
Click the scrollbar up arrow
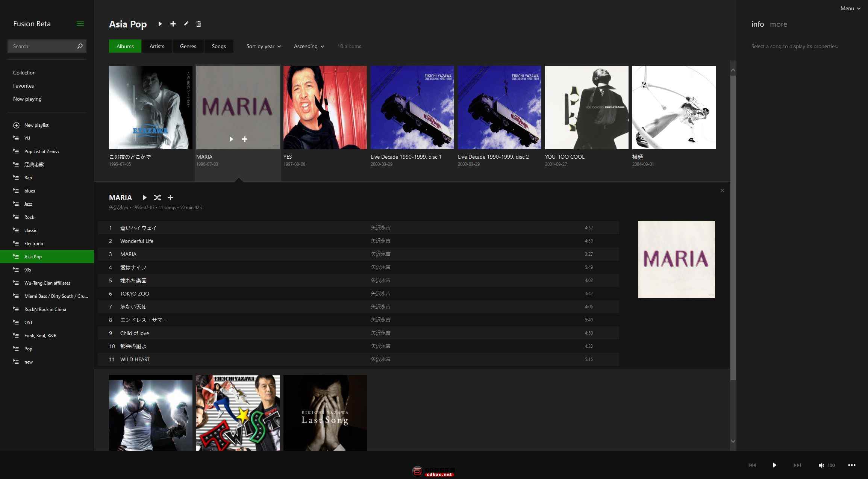pyautogui.click(x=733, y=70)
